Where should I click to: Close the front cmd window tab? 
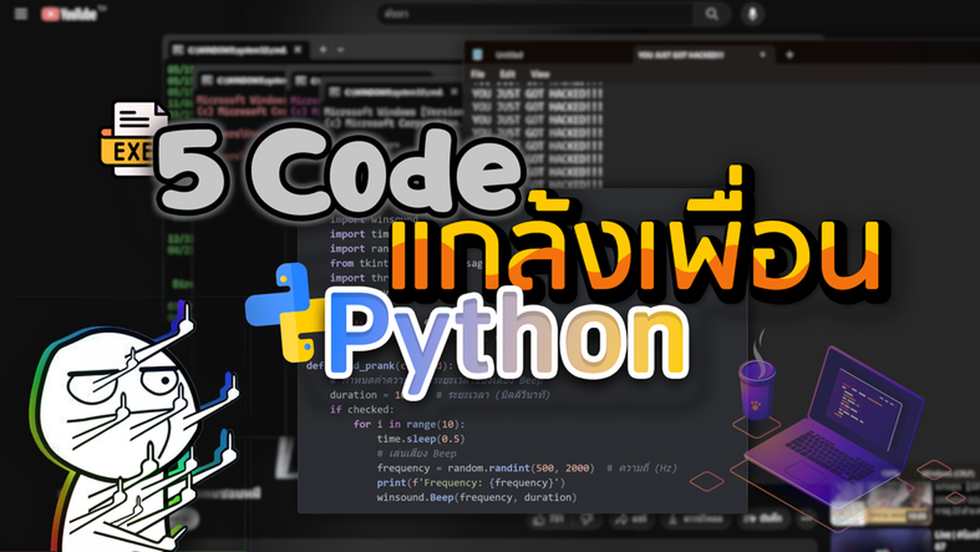tap(454, 92)
